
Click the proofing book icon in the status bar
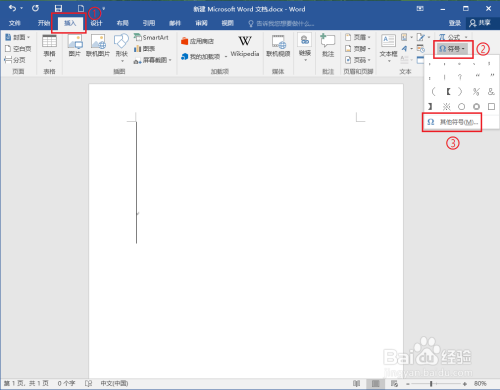pyautogui.click(x=88, y=383)
